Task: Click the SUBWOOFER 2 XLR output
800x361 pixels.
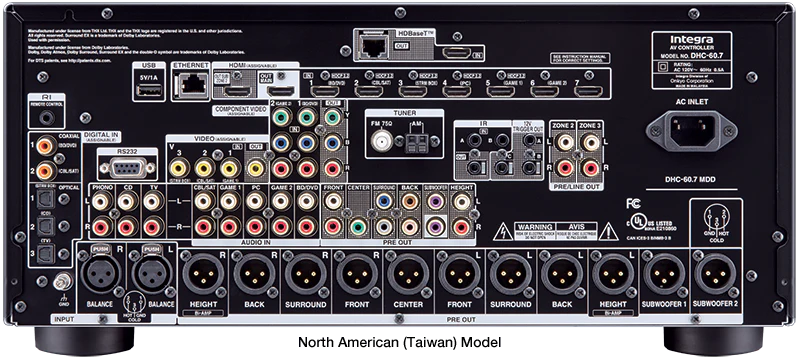Action: (716, 274)
